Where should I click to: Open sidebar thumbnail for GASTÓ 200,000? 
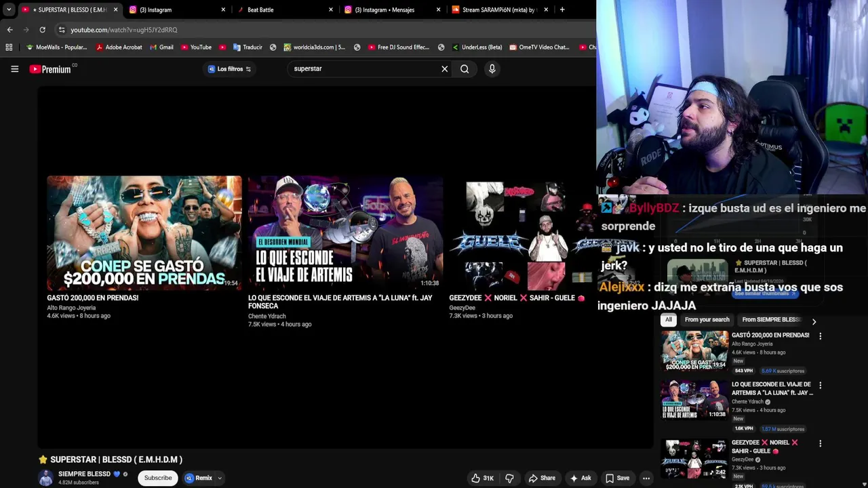coord(694,350)
